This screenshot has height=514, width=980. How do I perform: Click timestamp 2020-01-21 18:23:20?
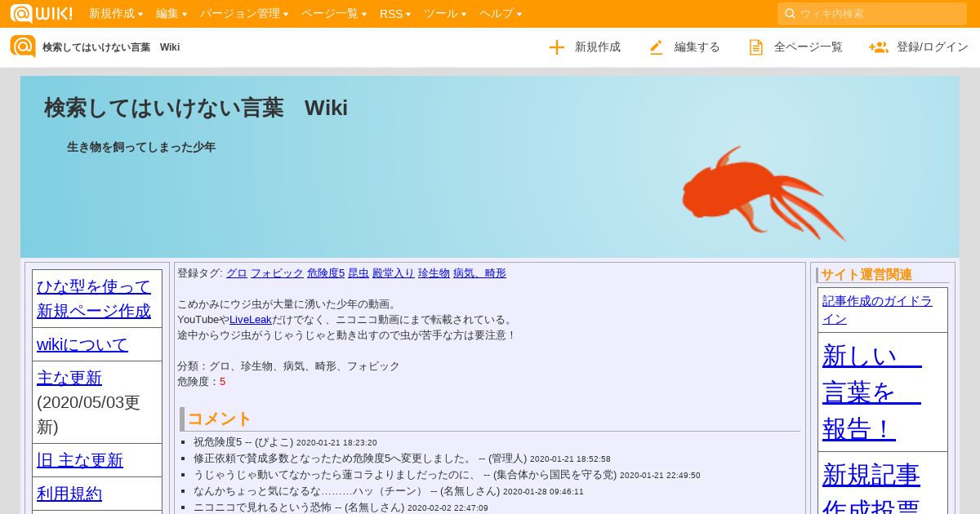click(x=336, y=443)
